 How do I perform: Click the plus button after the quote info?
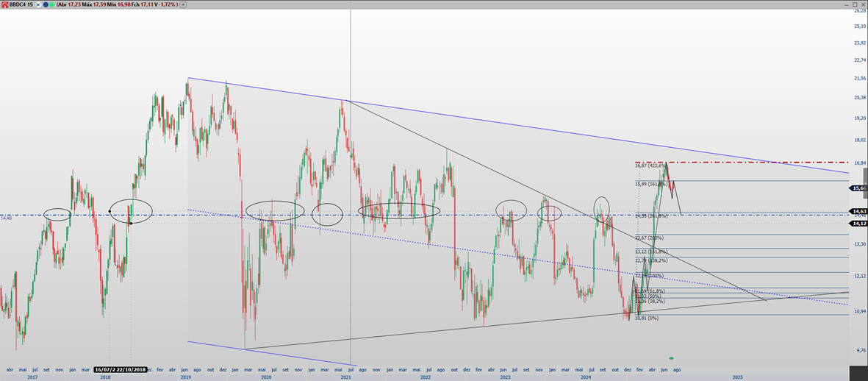(x=183, y=4)
